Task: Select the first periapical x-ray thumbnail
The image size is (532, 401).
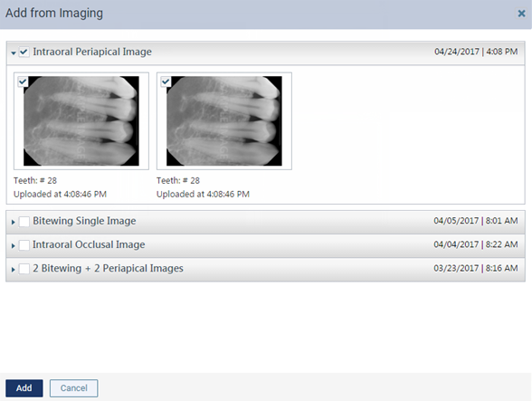Action: pos(81,121)
